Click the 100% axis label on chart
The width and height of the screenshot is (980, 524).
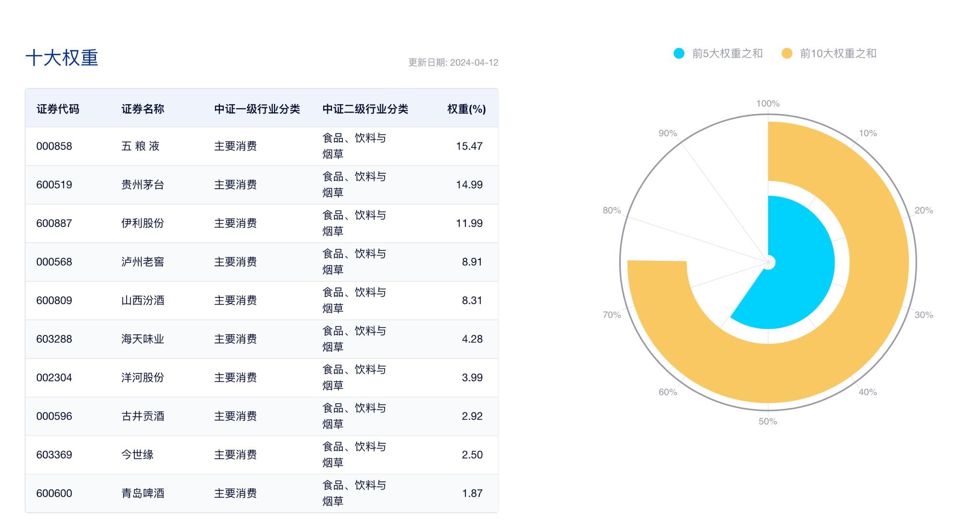pyautogui.click(x=768, y=103)
